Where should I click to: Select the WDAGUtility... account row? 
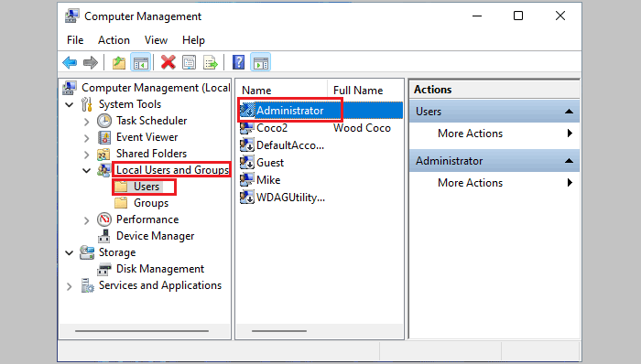tap(290, 198)
